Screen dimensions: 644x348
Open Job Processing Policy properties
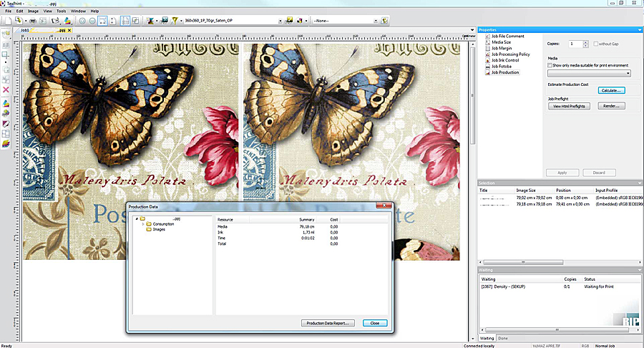pyautogui.click(x=510, y=54)
